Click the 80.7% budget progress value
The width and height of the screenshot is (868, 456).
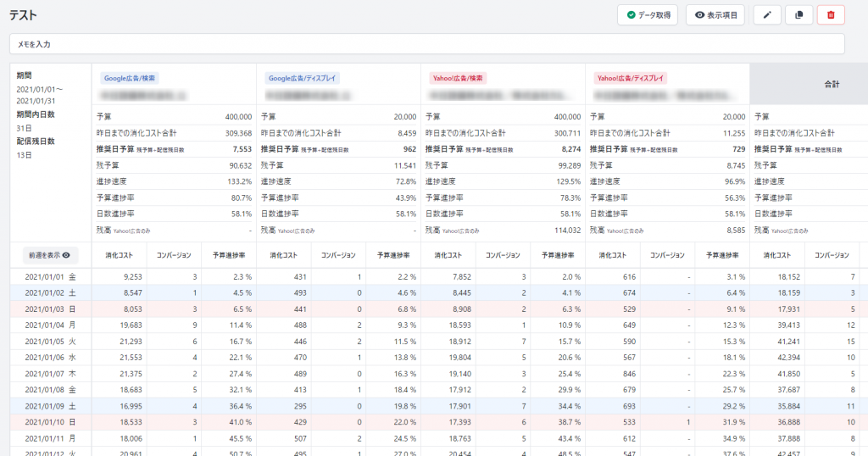point(242,197)
